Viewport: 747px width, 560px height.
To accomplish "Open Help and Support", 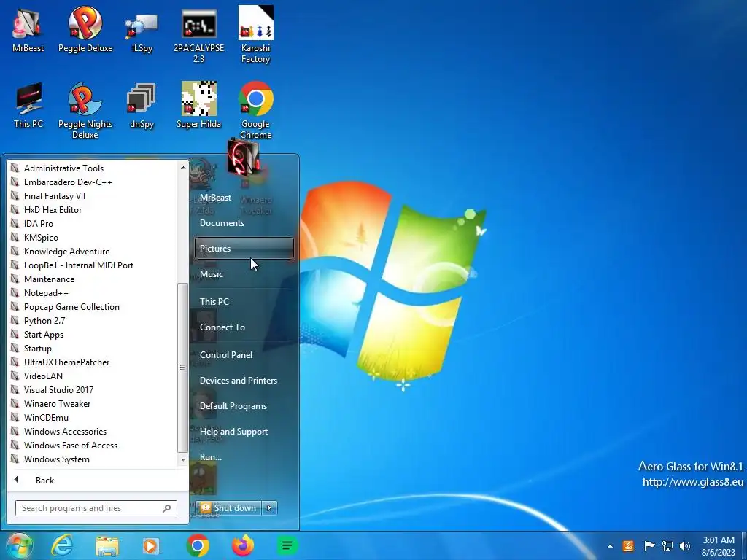I will coord(233,432).
